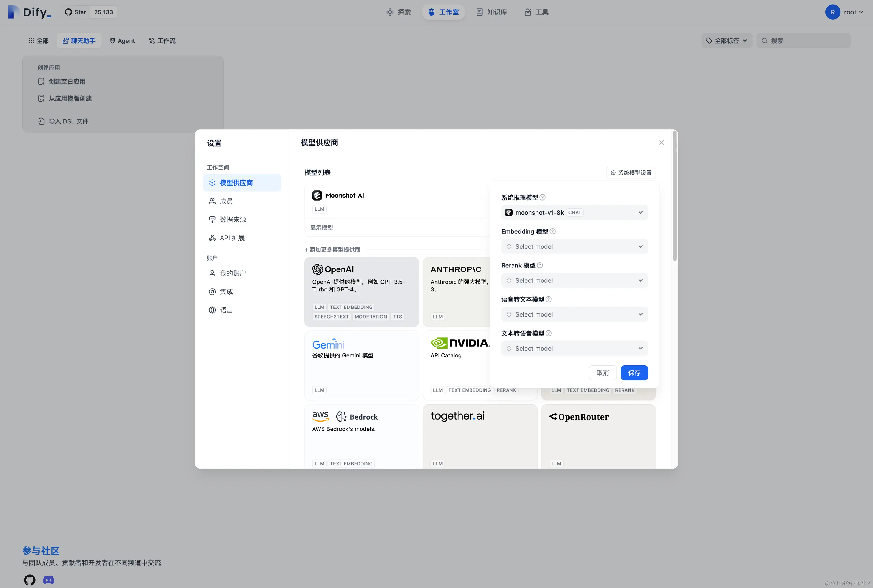Viewport: 873px width, 588px height.
Task: Click the R user avatar
Action: 833,12
